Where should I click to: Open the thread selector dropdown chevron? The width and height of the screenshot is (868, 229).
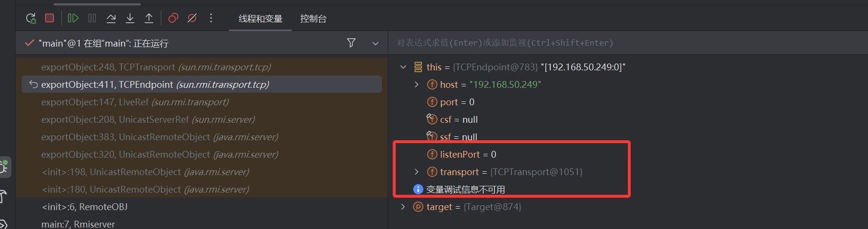click(376, 44)
